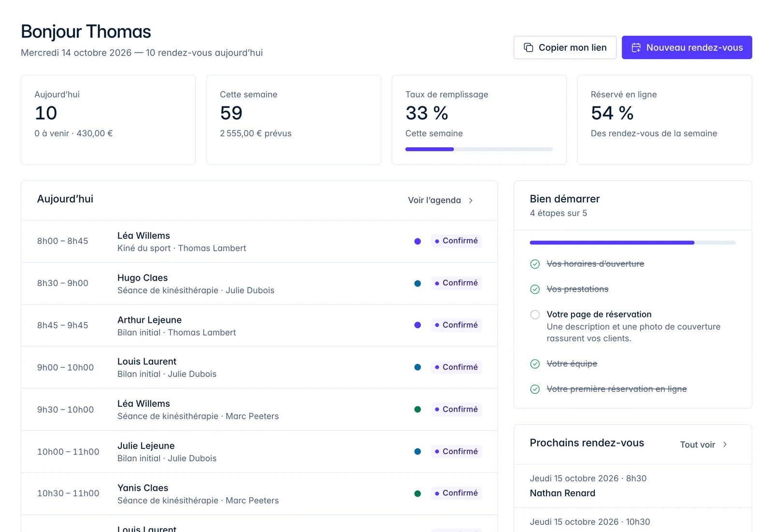The width and height of the screenshot is (773, 532).
Task: Toggle Votre première réservation en ligne check circle
Action: pos(535,389)
